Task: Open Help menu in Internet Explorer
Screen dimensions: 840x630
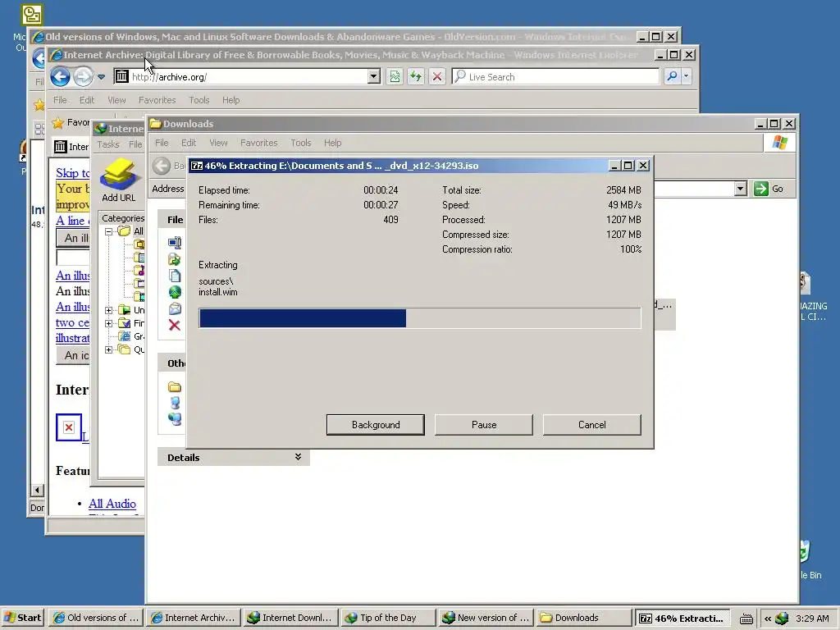Action: tap(231, 100)
